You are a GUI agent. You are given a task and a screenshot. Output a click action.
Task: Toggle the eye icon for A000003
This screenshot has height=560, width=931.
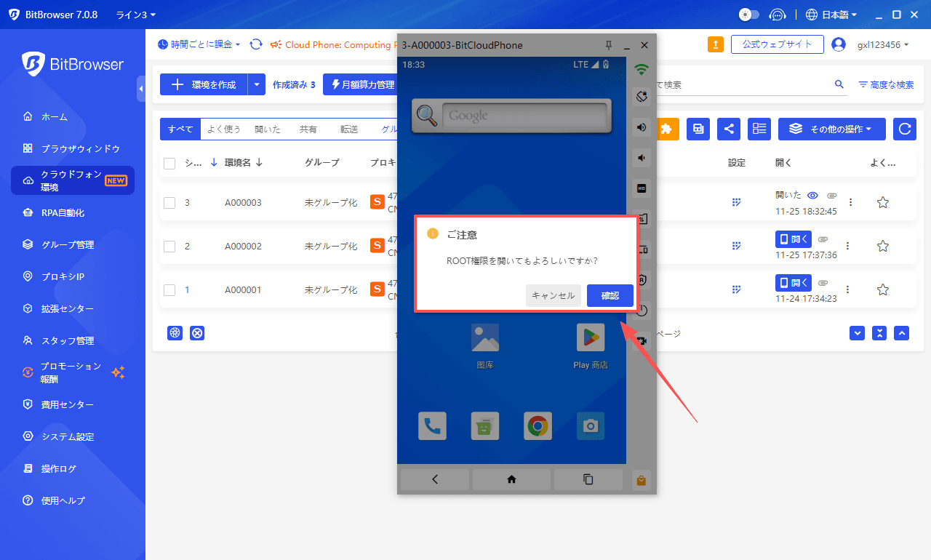click(x=813, y=195)
